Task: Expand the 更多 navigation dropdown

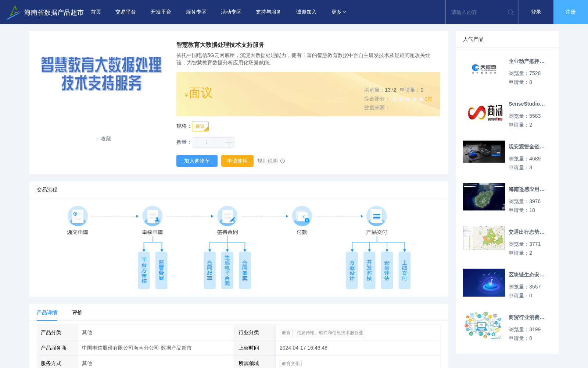Action: pos(339,12)
